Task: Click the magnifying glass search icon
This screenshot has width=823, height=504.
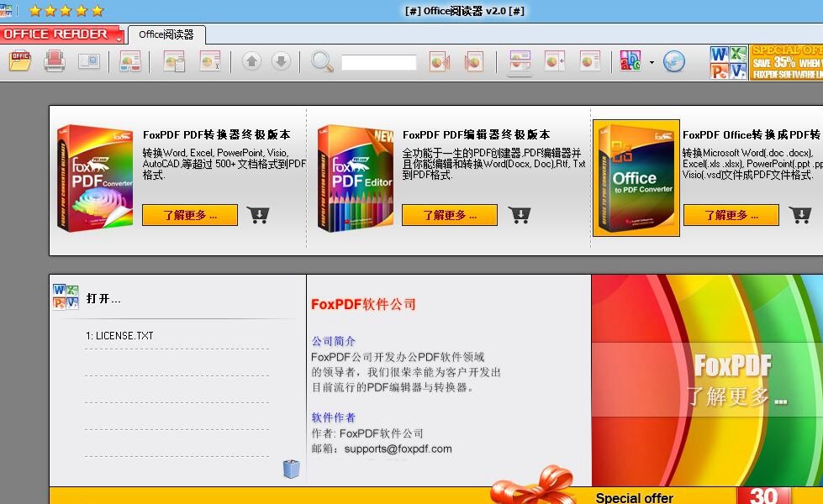Action: click(322, 61)
